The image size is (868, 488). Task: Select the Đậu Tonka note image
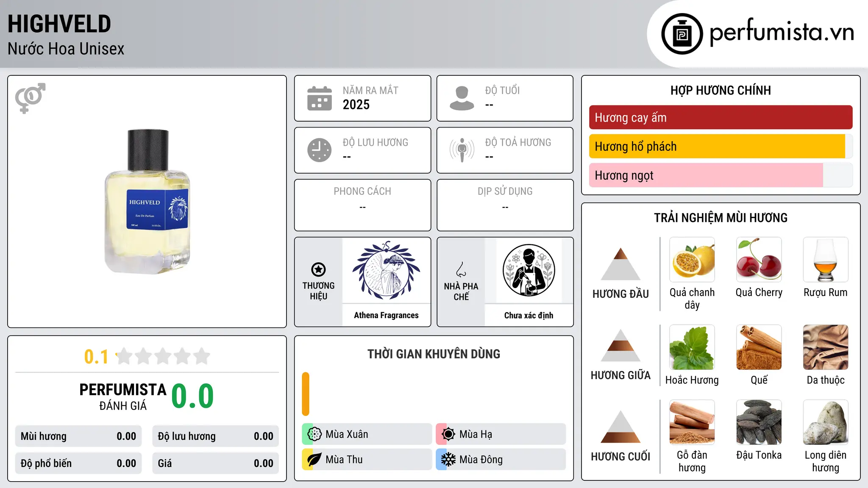pos(759,422)
